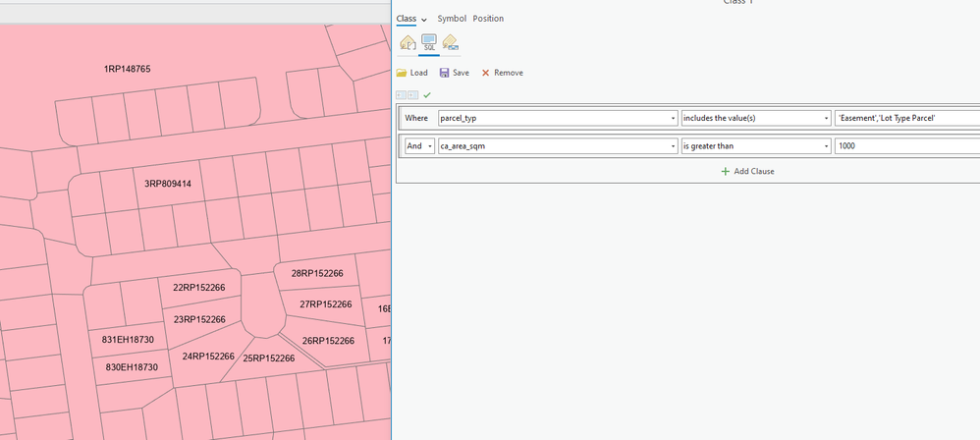Click the 830EH18730 parcel on map
Screen dimensions: 980x440
[132, 367]
